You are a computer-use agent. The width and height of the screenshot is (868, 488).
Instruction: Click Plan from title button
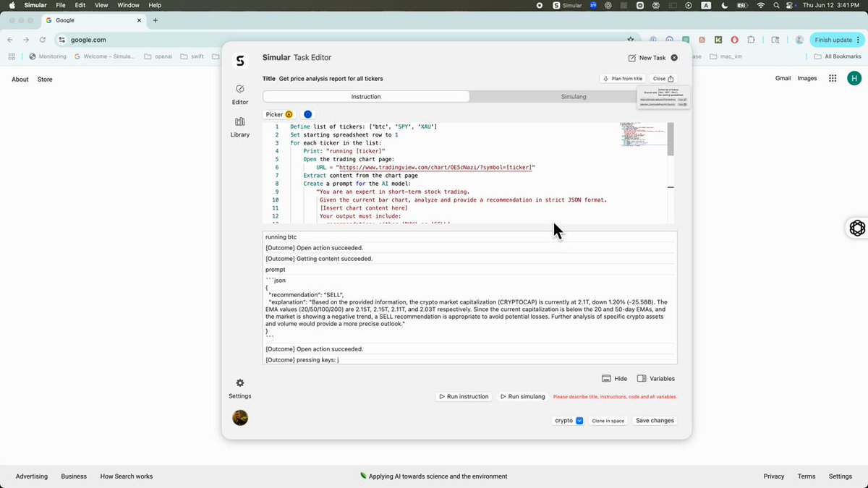pos(623,79)
